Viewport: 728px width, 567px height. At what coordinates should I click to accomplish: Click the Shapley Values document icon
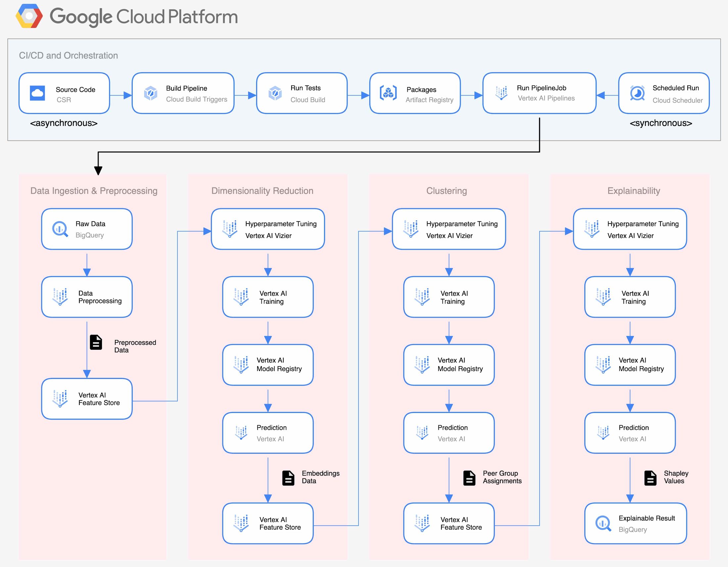[x=650, y=478]
